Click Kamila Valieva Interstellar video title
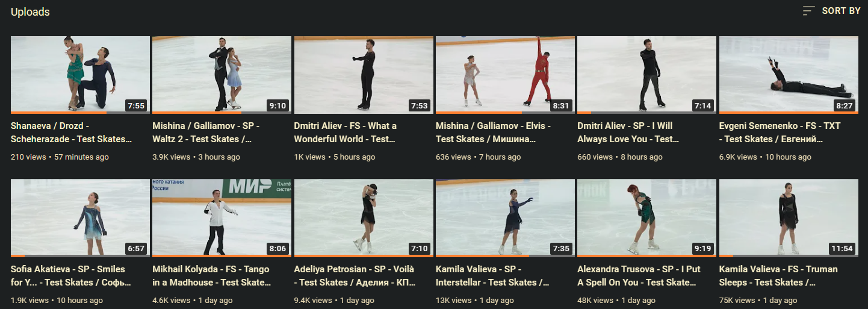This screenshot has width=868, height=309. coord(493,276)
